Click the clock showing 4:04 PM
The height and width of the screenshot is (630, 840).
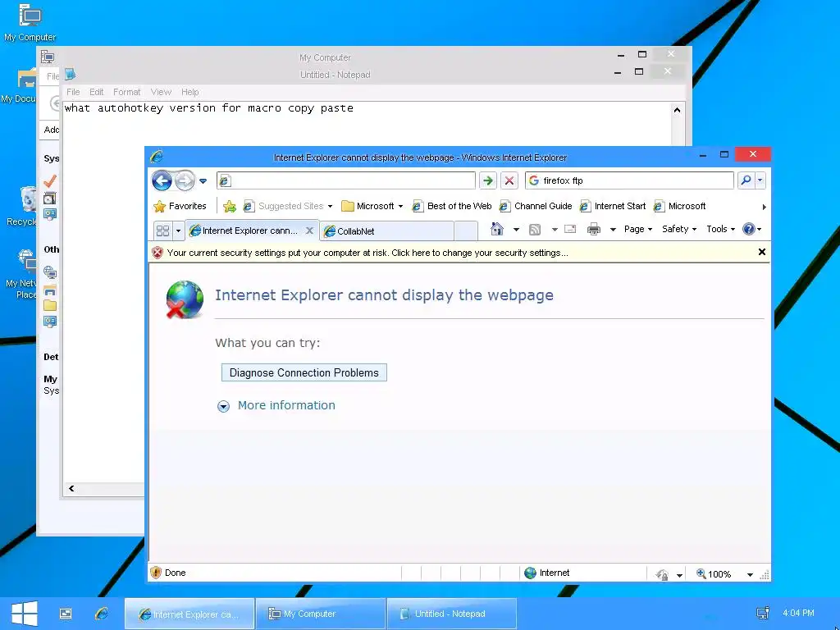[798, 613]
